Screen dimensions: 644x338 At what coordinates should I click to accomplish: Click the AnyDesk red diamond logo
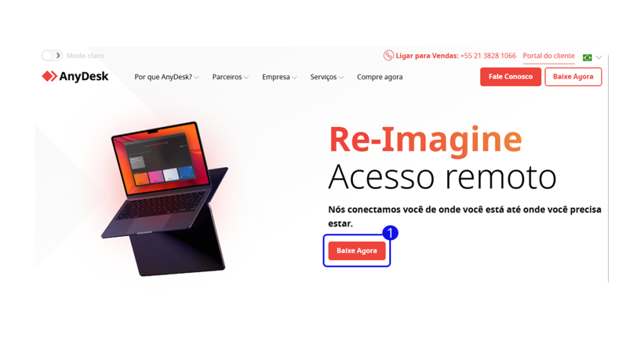[x=49, y=76]
